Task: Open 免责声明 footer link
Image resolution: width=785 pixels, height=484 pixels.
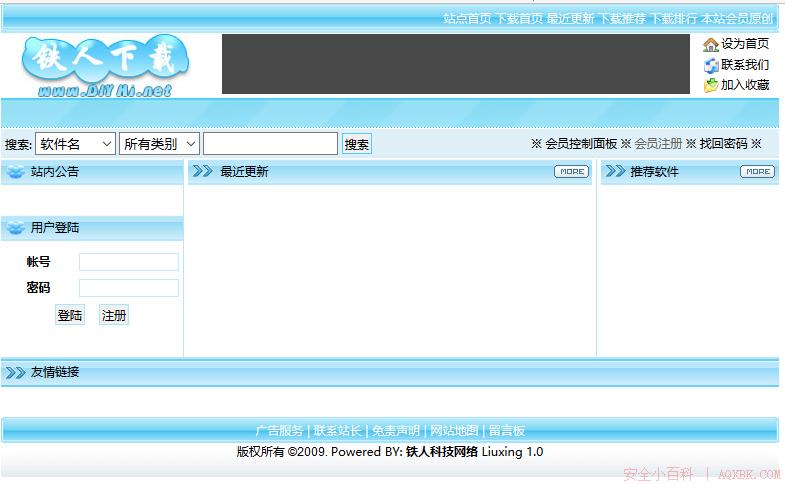Action: 396,430
